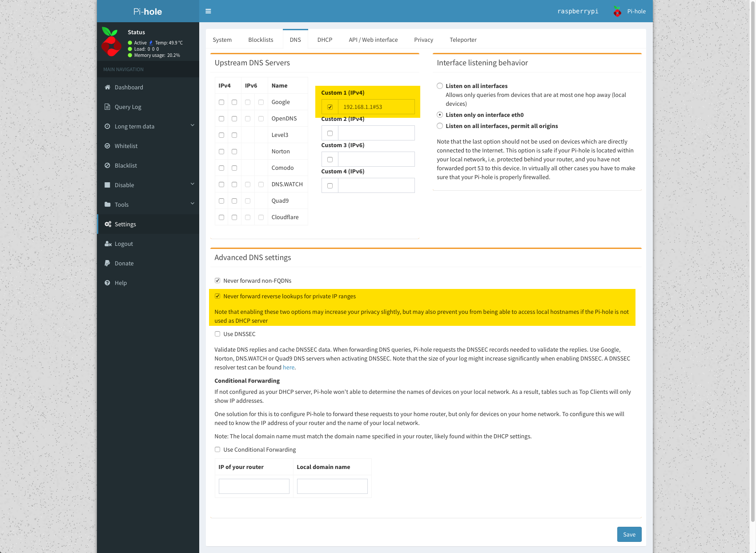Click the Custom 4 (IPv6) address field

coord(376,185)
